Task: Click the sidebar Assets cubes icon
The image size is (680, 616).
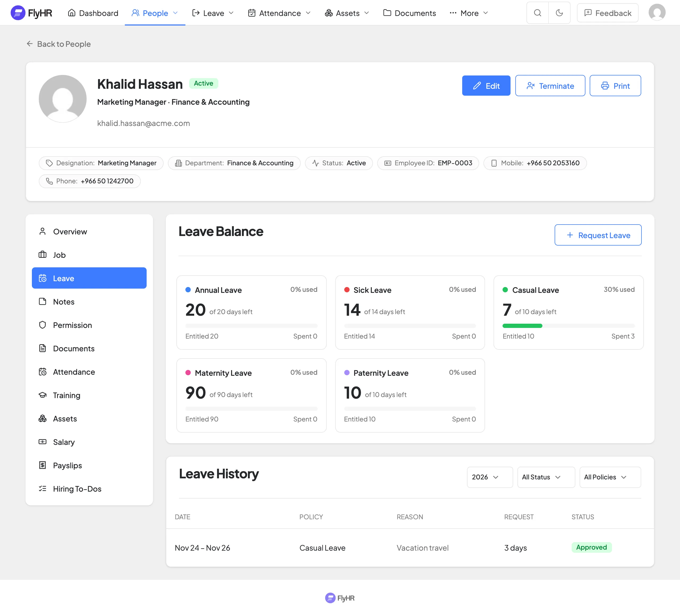Action: [x=42, y=419]
